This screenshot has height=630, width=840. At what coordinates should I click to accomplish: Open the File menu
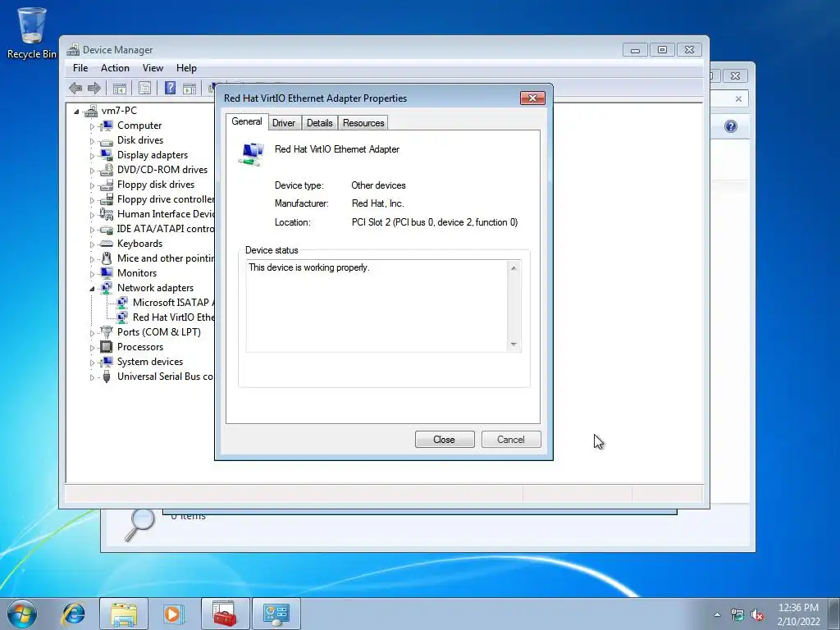click(80, 68)
